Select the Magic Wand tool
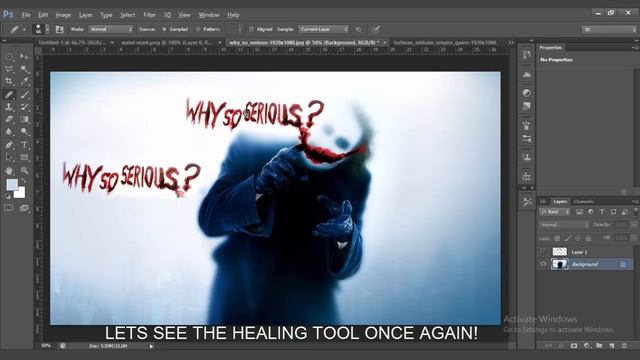 (x=24, y=69)
